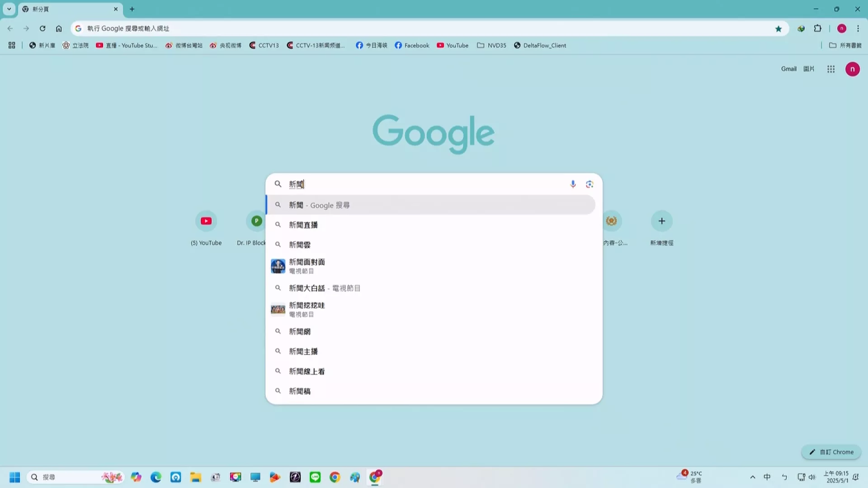Open Copilot from the taskbar
The image size is (868, 488).
[x=136, y=477]
